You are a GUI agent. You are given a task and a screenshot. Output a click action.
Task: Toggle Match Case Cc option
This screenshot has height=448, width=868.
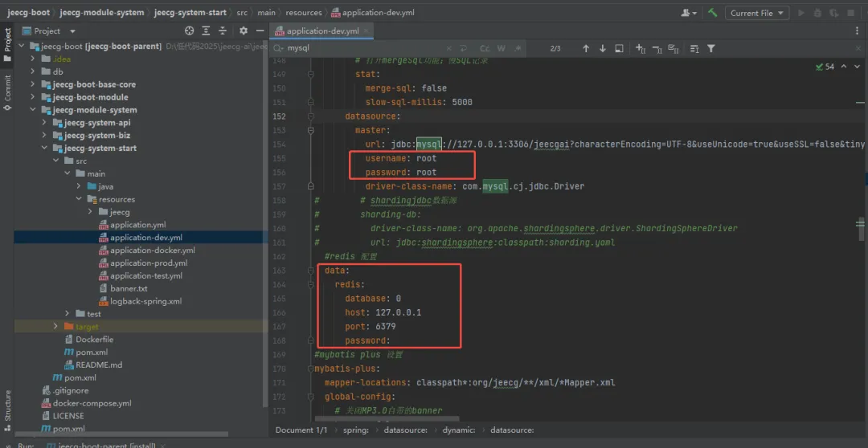[x=485, y=49]
